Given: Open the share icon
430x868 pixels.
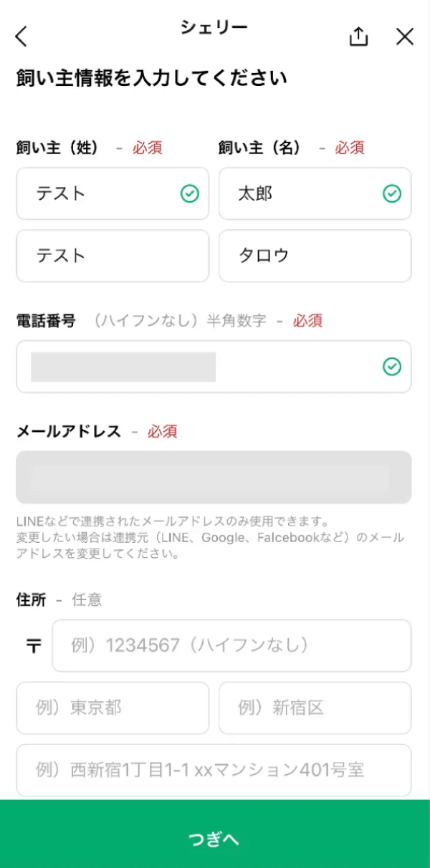Looking at the screenshot, I should click(358, 37).
